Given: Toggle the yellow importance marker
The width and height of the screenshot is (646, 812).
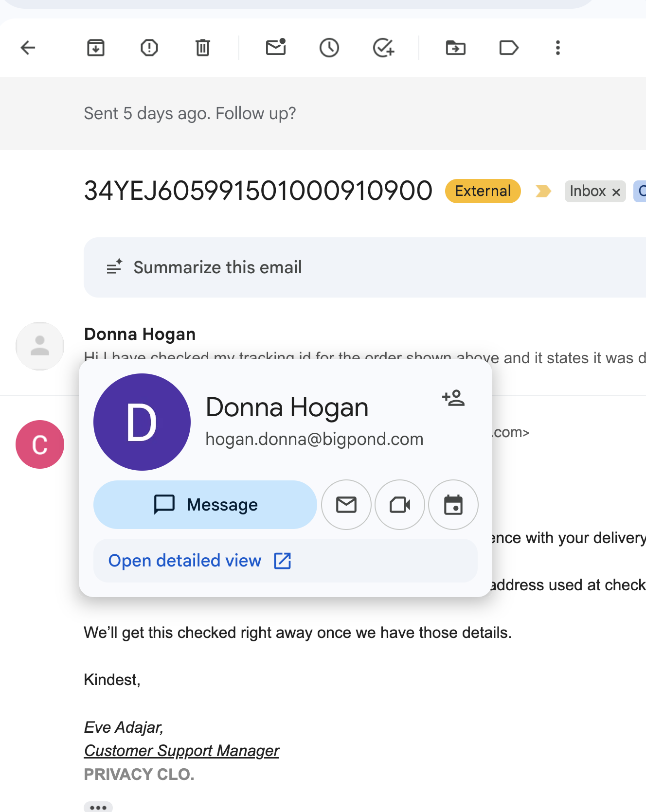Looking at the screenshot, I should point(543,191).
